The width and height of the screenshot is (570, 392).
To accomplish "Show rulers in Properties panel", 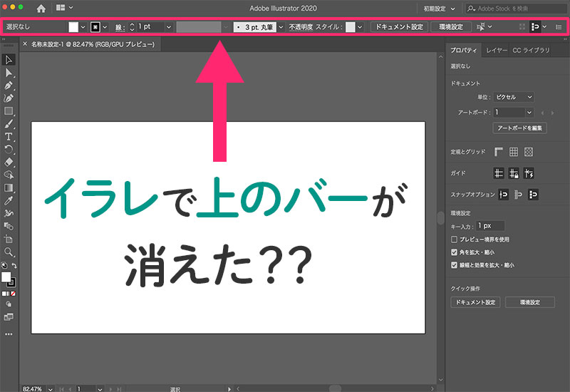I will click(498, 152).
